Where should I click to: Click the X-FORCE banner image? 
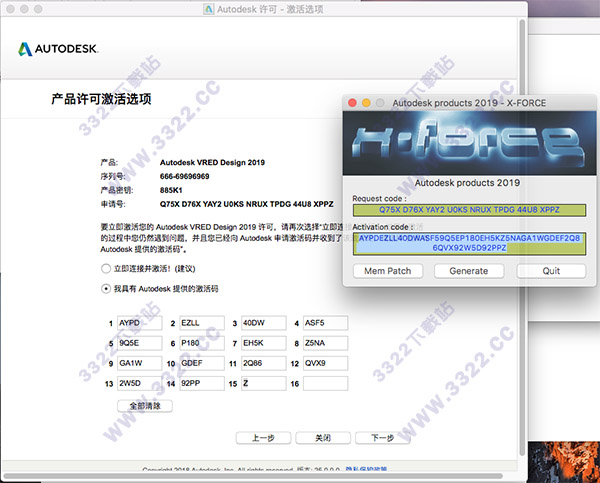coord(469,143)
